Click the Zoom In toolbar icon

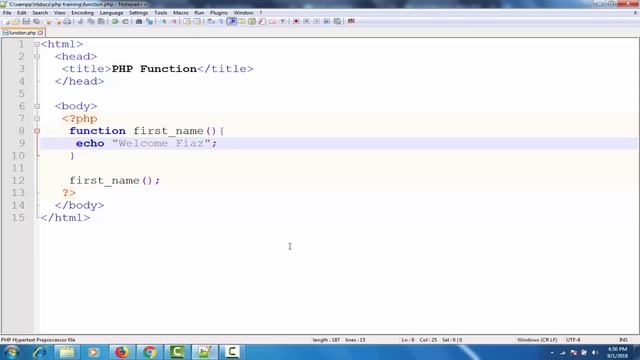[163, 21]
